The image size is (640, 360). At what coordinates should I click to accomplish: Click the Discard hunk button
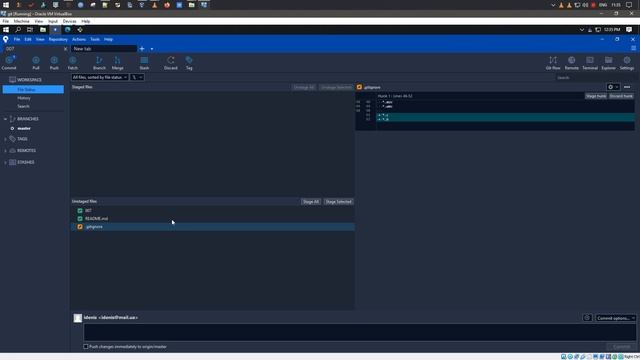click(x=621, y=96)
